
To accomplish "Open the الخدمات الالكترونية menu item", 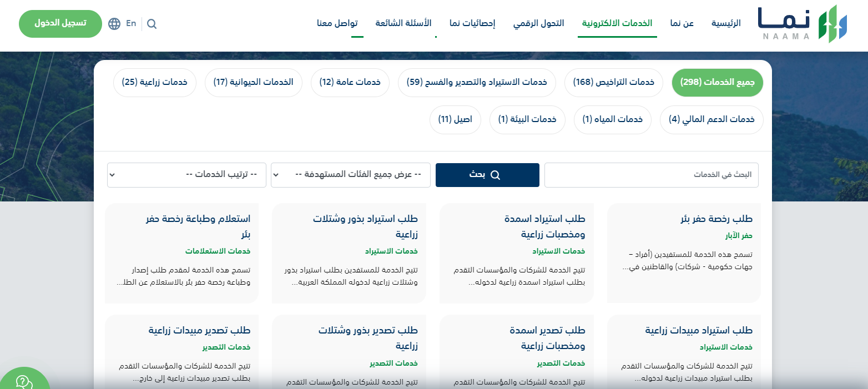I will click(617, 23).
